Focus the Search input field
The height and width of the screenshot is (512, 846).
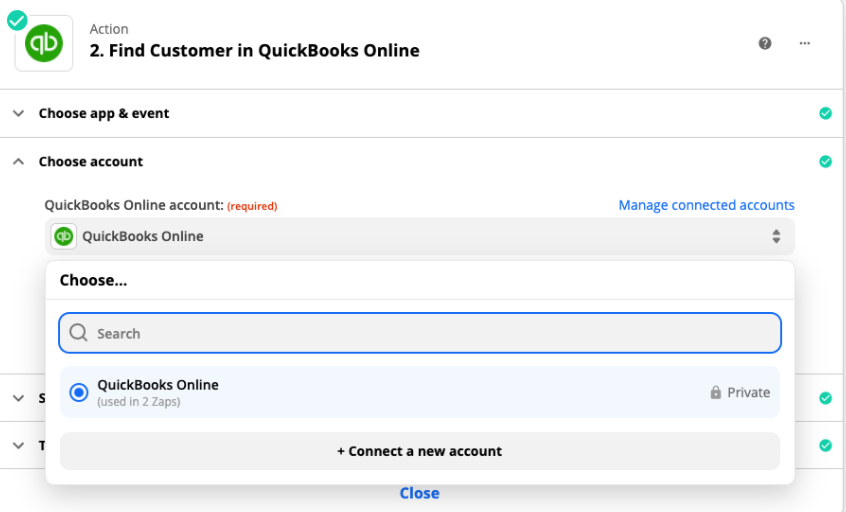[x=420, y=333]
